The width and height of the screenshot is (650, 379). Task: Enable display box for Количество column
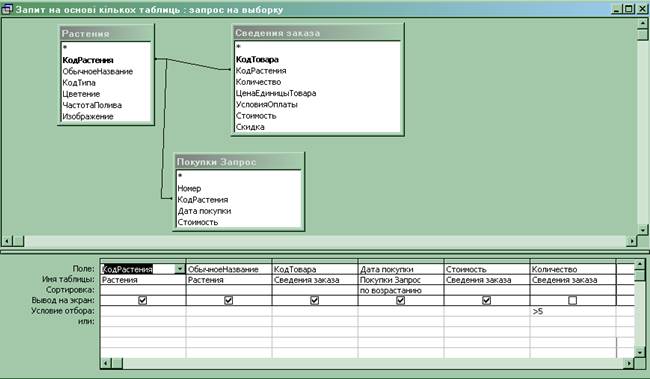click(572, 300)
